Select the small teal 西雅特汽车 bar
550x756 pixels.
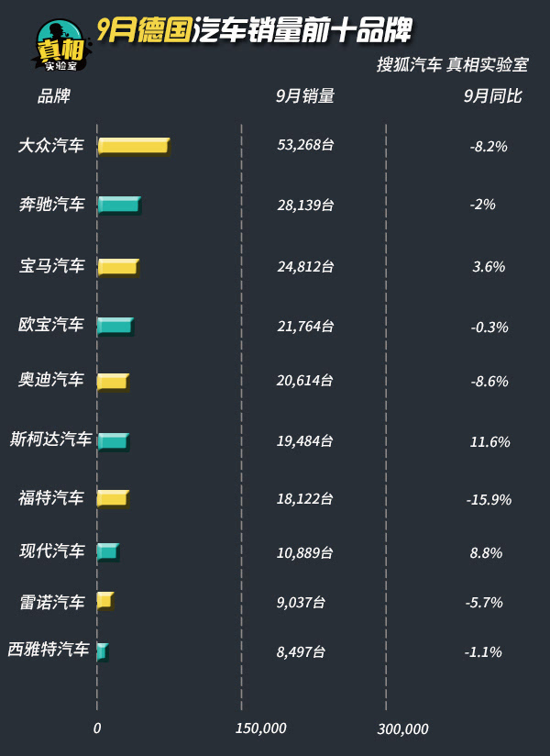[x=103, y=651]
